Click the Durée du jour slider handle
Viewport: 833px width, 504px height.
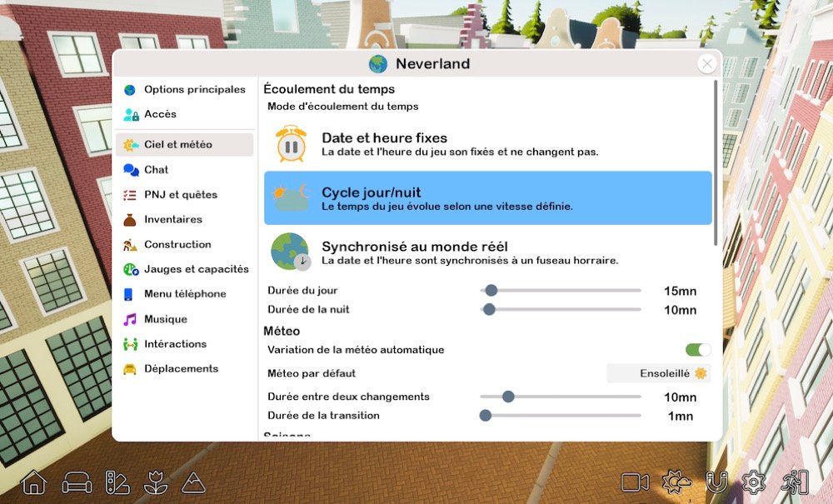pos(491,291)
